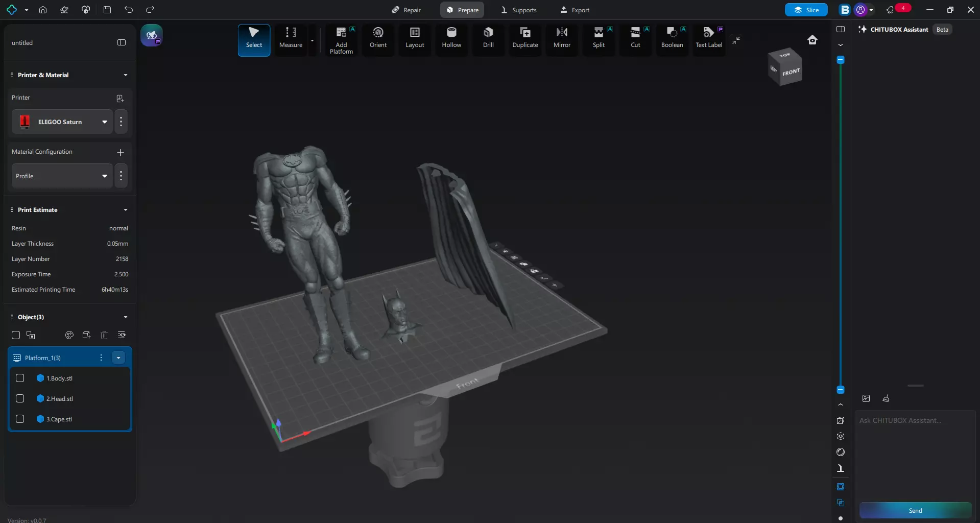Toggle the left sidebar panel icon

pos(122,42)
